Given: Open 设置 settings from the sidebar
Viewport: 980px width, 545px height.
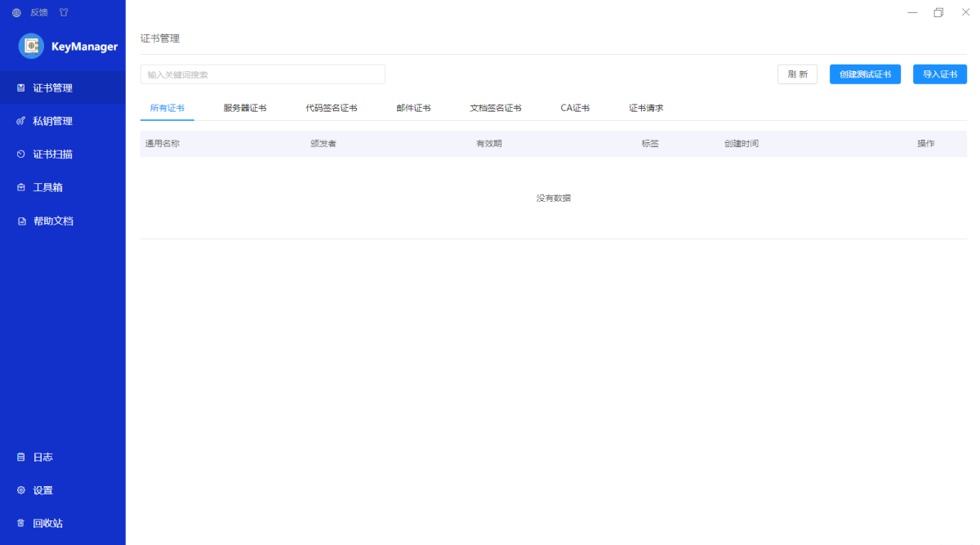Looking at the screenshot, I should click(42, 490).
